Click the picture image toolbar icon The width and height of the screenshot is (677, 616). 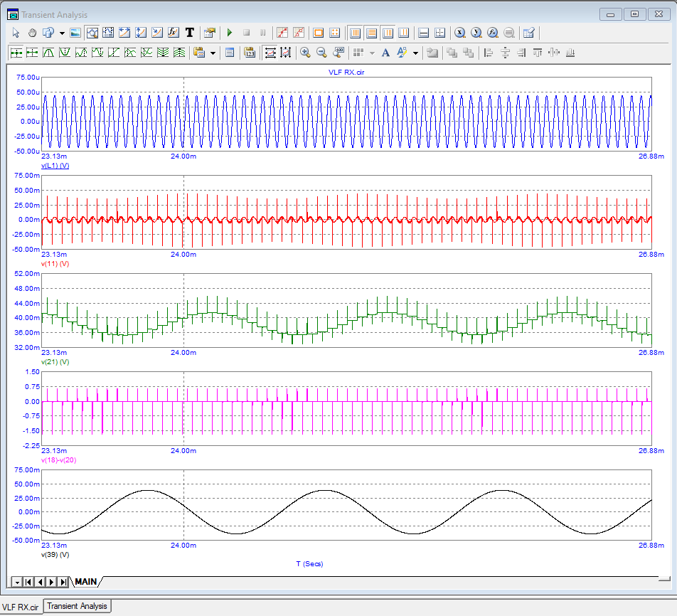point(75,33)
